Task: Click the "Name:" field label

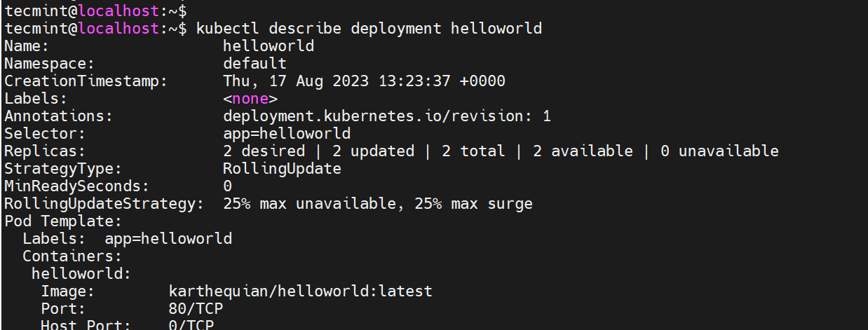Action: tap(27, 46)
